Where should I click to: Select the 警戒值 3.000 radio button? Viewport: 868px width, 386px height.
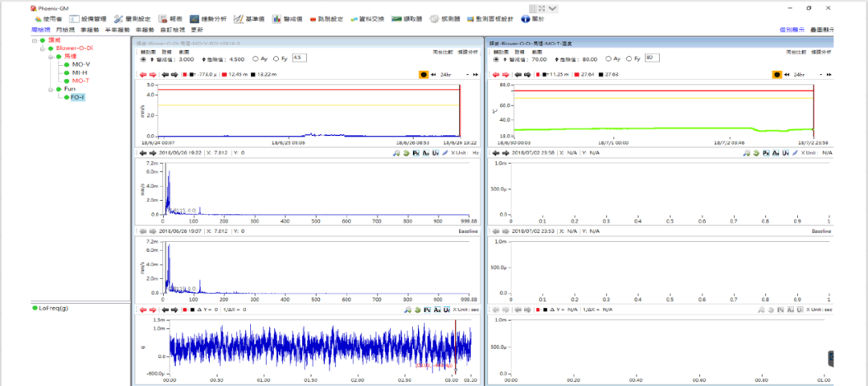[x=144, y=59]
